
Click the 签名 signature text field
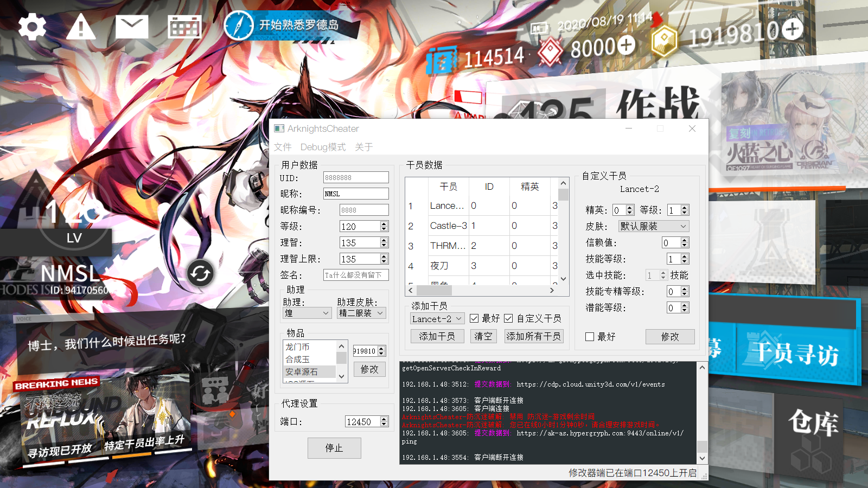[x=356, y=275]
